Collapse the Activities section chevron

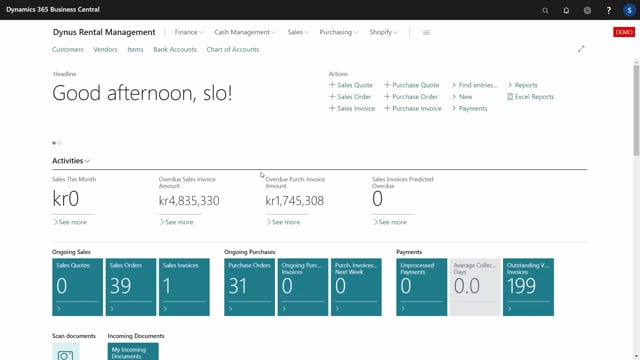(x=87, y=161)
